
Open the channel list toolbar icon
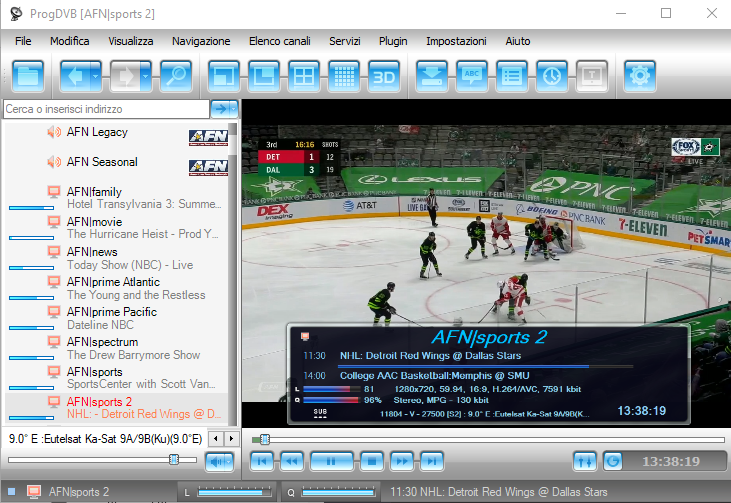point(512,76)
